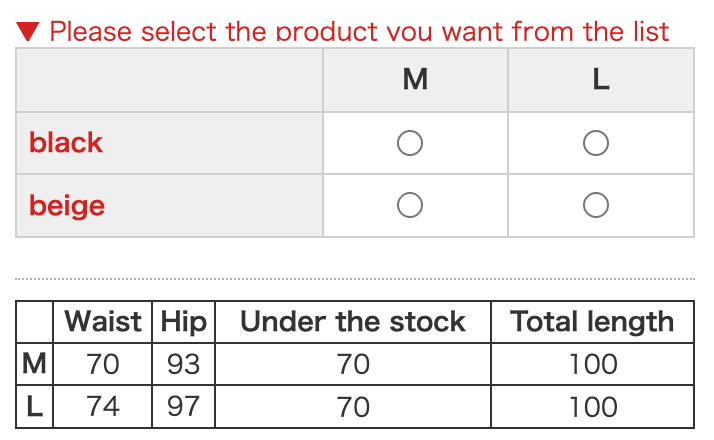Select beige in size M

410,206
